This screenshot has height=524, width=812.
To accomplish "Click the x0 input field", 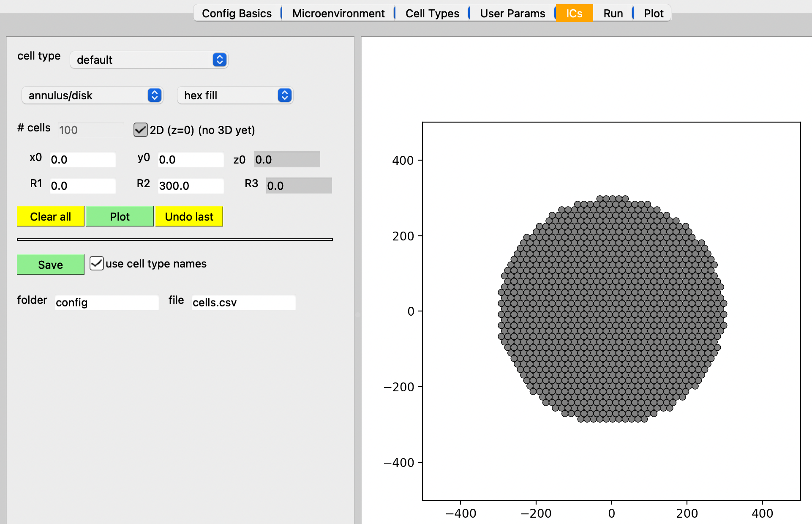I will click(82, 160).
